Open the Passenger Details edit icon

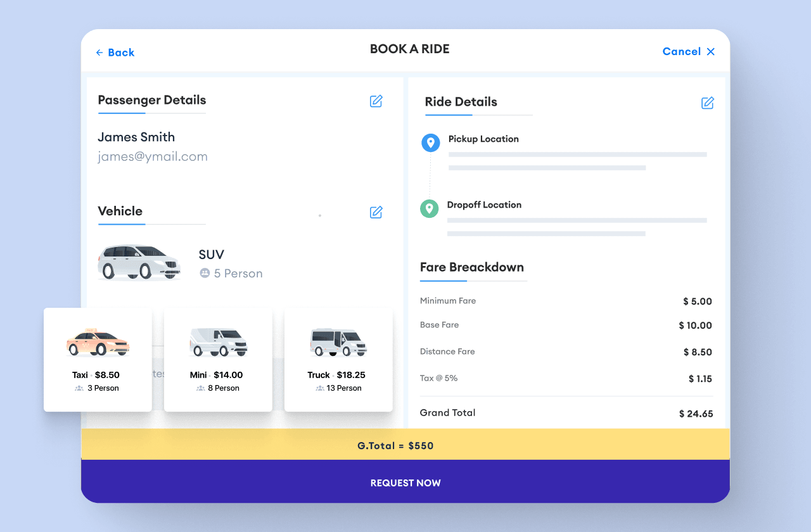tap(376, 101)
